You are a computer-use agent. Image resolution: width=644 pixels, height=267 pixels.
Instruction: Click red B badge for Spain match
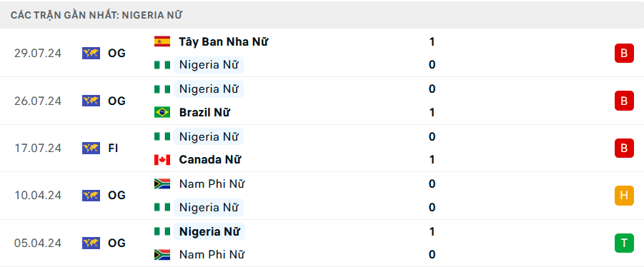coord(624,54)
